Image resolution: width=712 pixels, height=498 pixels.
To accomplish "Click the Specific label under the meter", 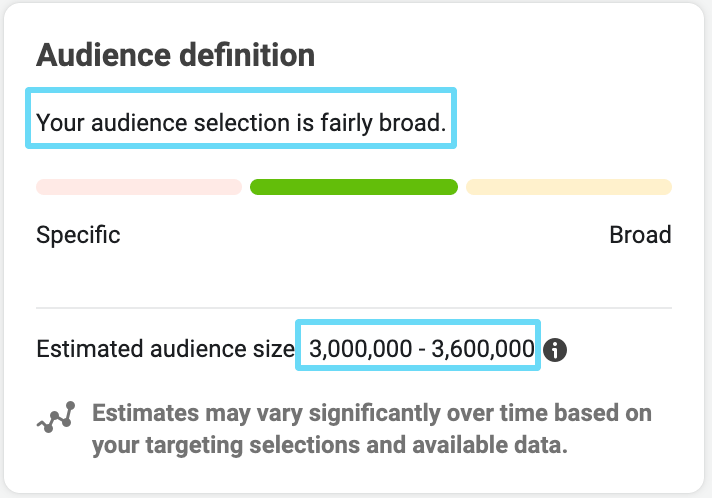I will pyautogui.click(x=78, y=235).
